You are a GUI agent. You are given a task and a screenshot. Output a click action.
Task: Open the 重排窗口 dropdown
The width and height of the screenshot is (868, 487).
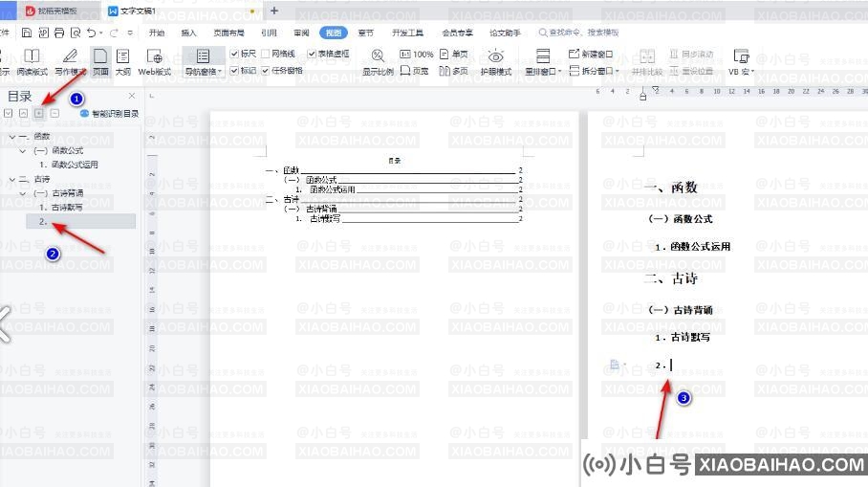coord(543,72)
